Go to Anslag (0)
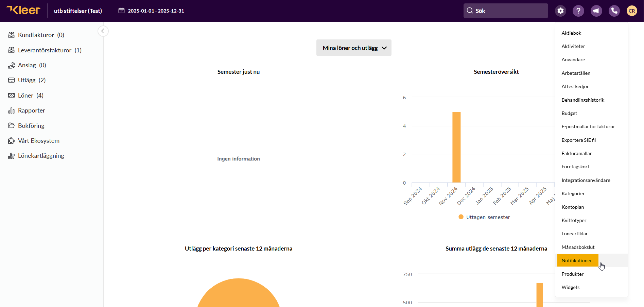The height and width of the screenshot is (307, 644). [x=32, y=65]
